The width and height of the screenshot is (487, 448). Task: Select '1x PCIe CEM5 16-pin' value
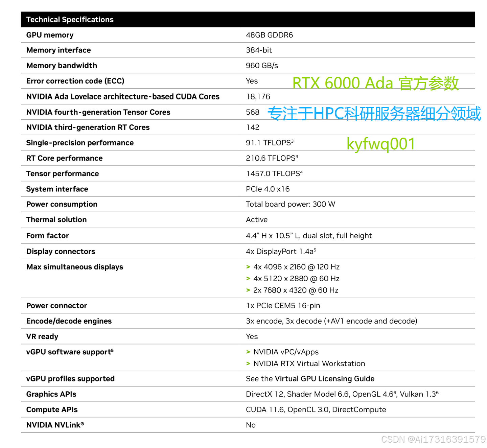pyautogui.click(x=283, y=306)
